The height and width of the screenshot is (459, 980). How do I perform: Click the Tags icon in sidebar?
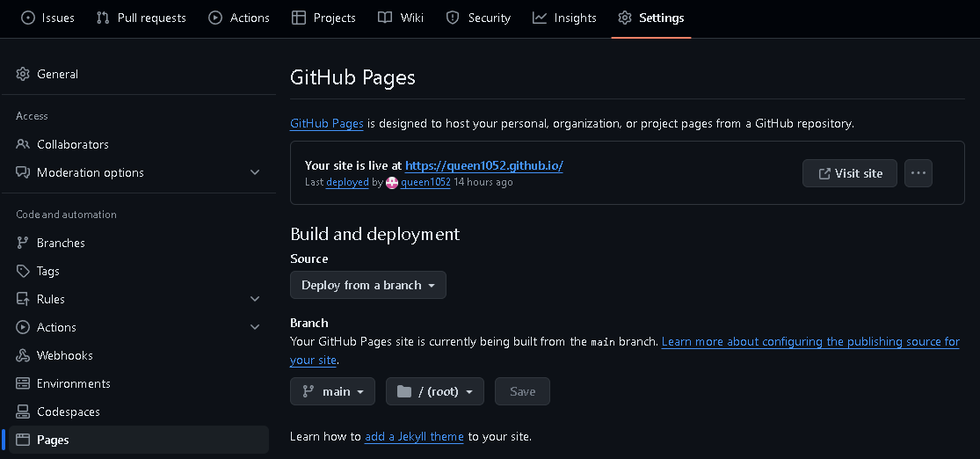pyautogui.click(x=23, y=271)
